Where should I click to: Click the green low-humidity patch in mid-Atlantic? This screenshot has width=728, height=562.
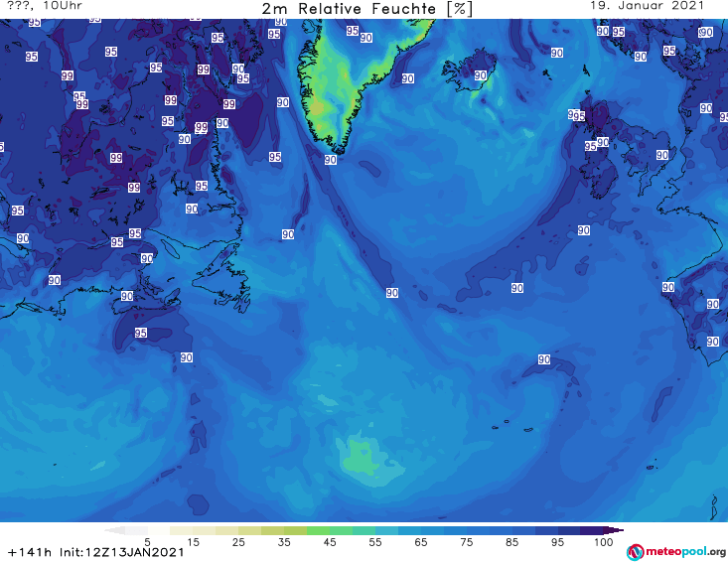[x=364, y=457]
